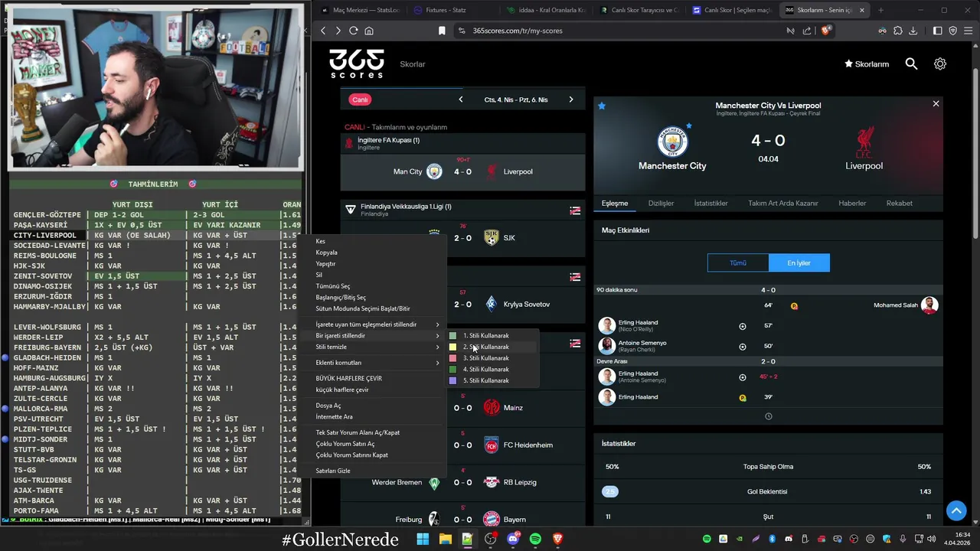Open the 'Takım Art Arda Kazanır' tab
This screenshot has width=980, height=551.
(x=782, y=204)
